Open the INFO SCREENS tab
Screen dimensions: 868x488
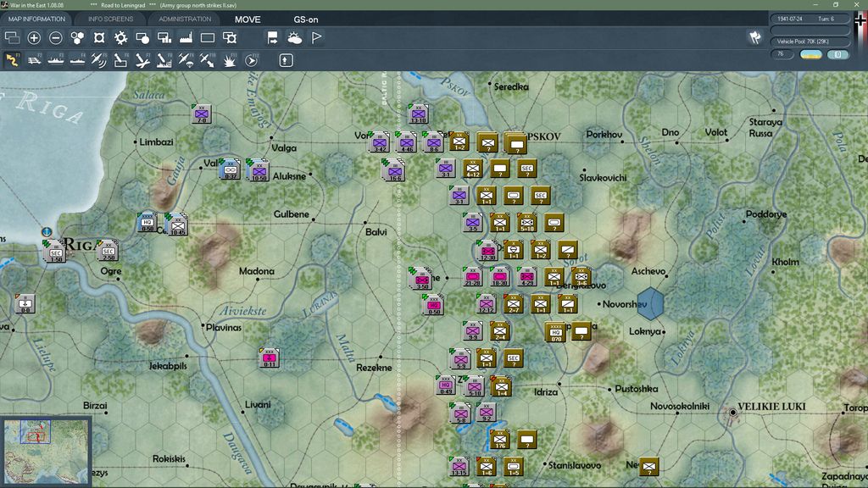[x=111, y=19]
